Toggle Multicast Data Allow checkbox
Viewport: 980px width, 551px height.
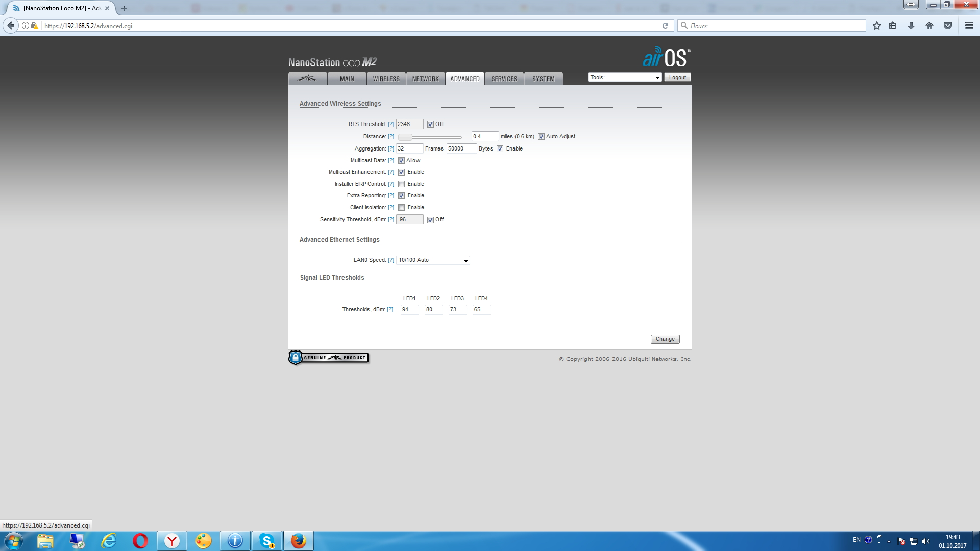click(401, 161)
